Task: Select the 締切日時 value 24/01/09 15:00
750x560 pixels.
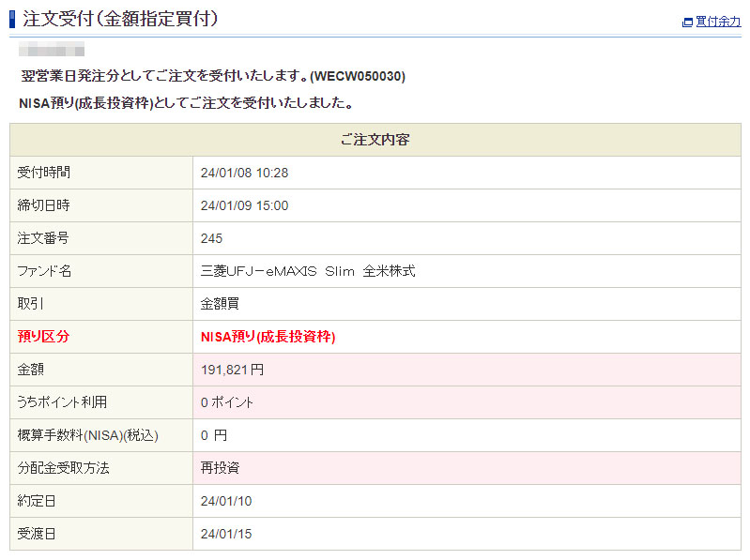Action: click(244, 205)
